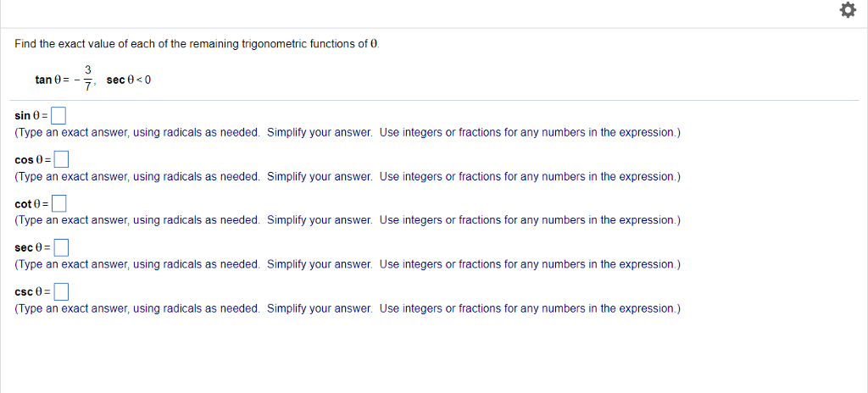
Task: Click the instruction text under sin θ
Action: coord(347,133)
